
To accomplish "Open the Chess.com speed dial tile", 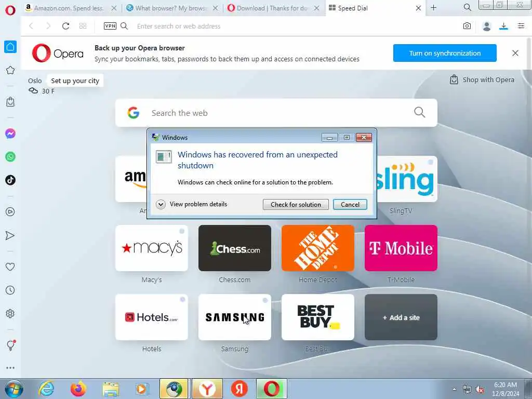I will [235, 248].
